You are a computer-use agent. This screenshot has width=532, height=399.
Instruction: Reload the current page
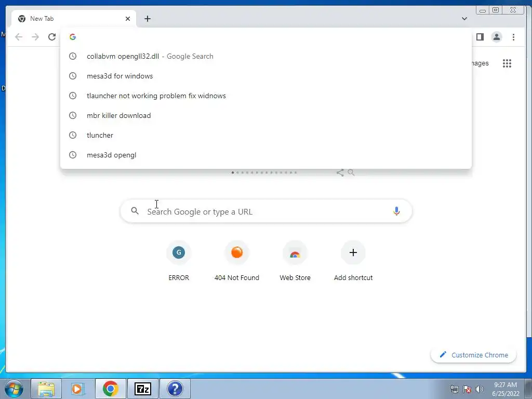tap(52, 37)
